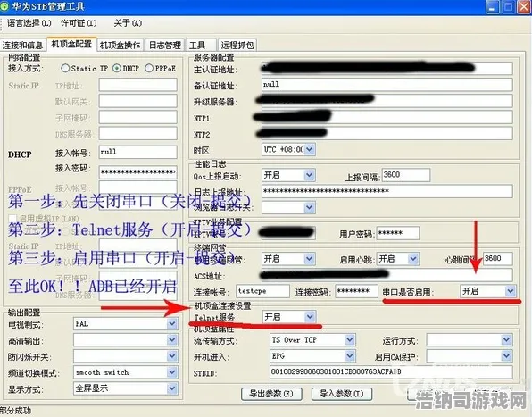Click the 备认证地址 input field

coord(387,85)
